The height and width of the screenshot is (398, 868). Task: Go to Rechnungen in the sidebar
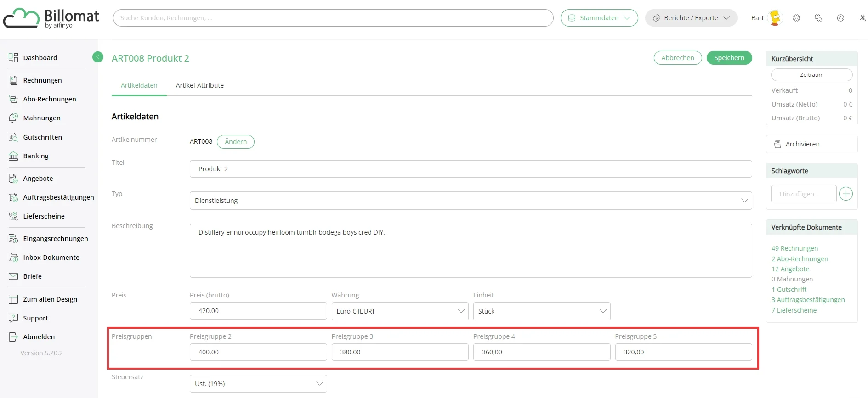click(42, 80)
